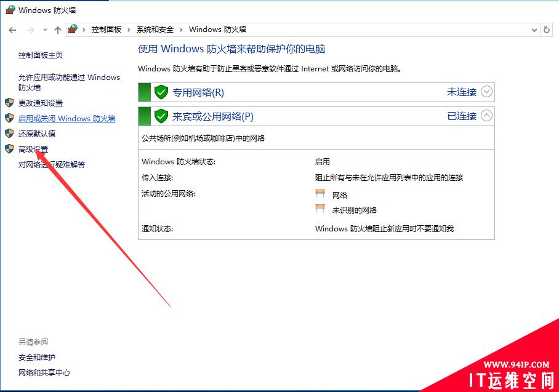Click Windows 防火墙阻止新应用时不要通知我 text
Screen dimensions: 559x392
[x=384, y=228]
